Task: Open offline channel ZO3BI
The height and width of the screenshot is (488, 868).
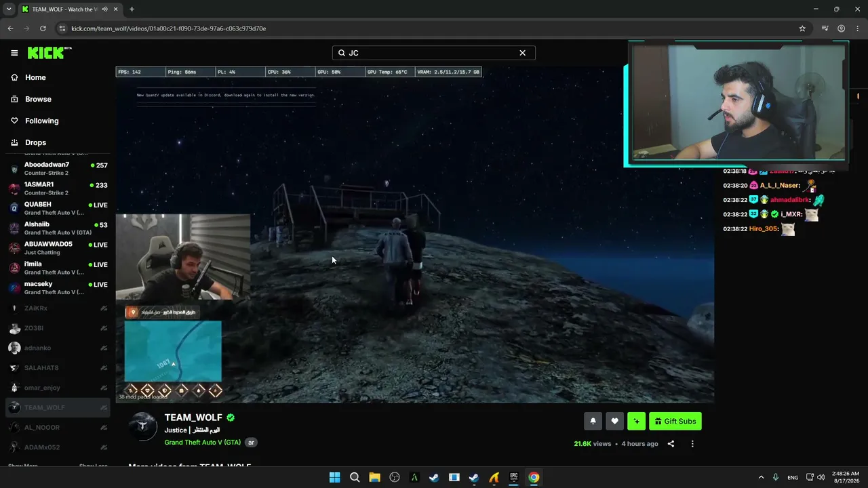Action: [58, 328]
